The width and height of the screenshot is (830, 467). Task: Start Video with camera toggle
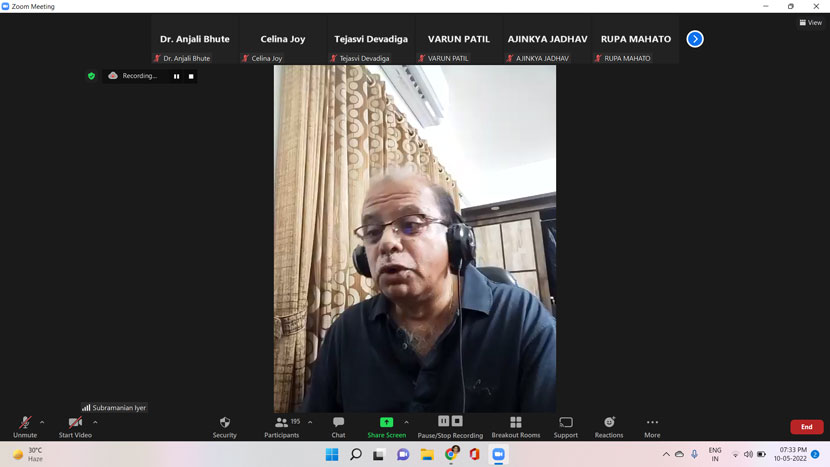click(75, 426)
